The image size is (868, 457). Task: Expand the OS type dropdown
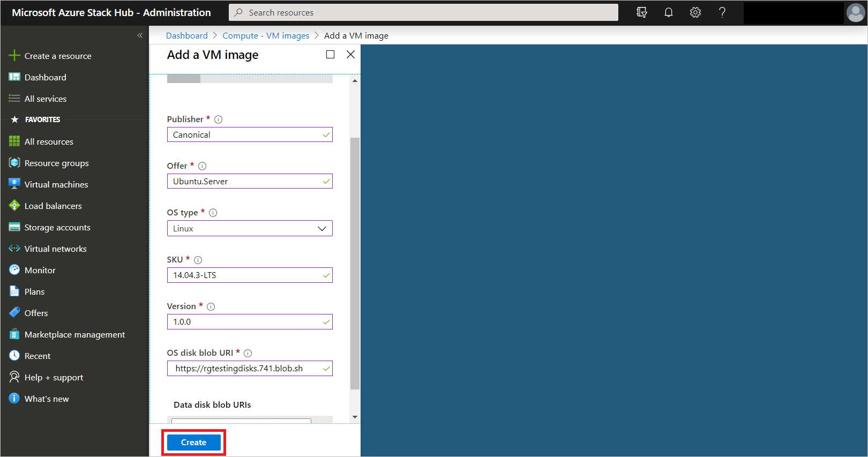click(x=250, y=228)
